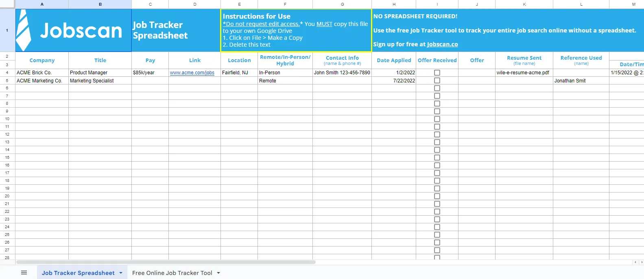Image resolution: width=644 pixels, height=279 pixels.
Task: Open Free Online Job Tracker Tool tab arrow
Action: pos(218,273)
